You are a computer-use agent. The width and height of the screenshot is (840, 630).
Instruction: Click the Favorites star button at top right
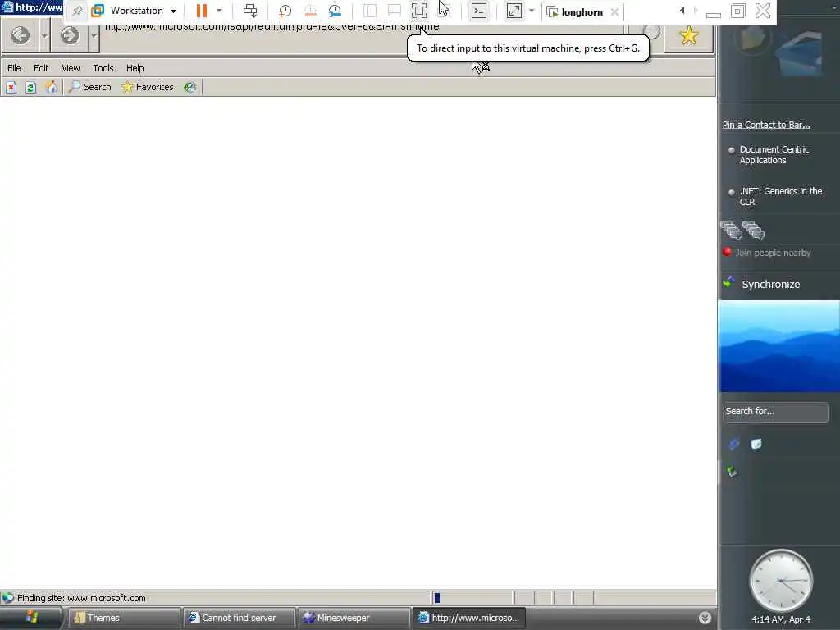[x=689, y=36]
